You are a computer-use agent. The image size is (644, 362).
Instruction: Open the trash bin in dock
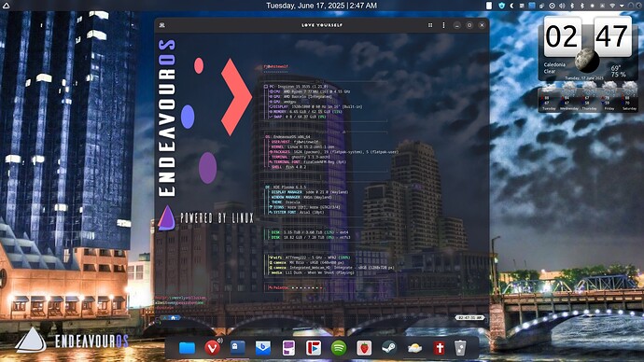pos(460,348)
